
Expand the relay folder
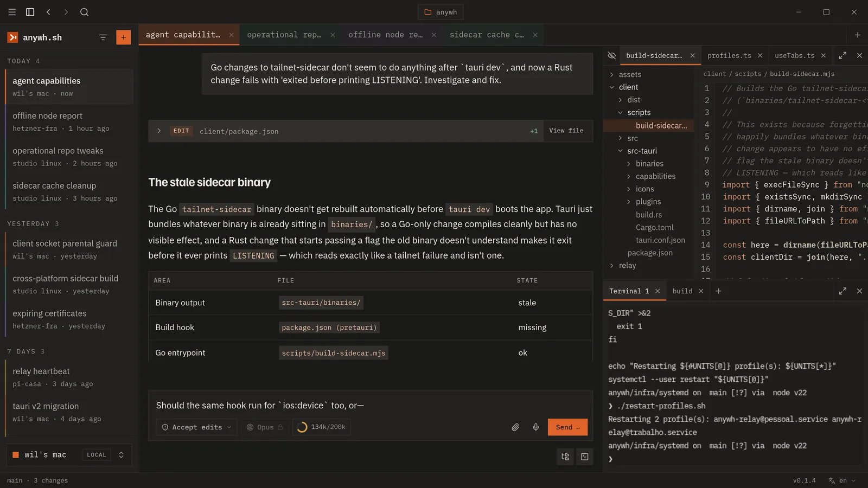pos(627,265)
